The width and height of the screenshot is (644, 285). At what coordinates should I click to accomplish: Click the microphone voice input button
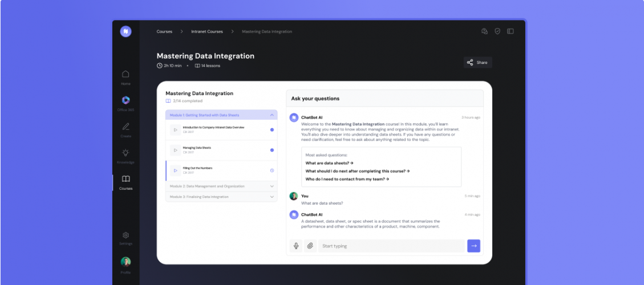tap(295, 246)
